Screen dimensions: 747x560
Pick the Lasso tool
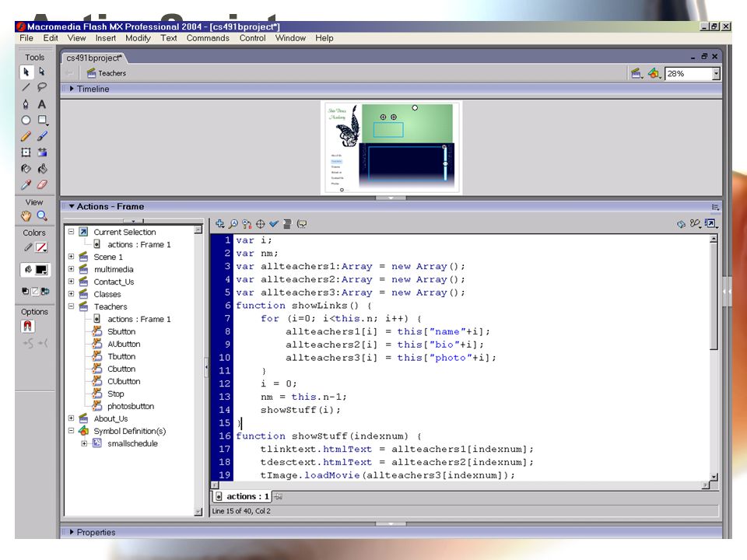pos(42,88)
